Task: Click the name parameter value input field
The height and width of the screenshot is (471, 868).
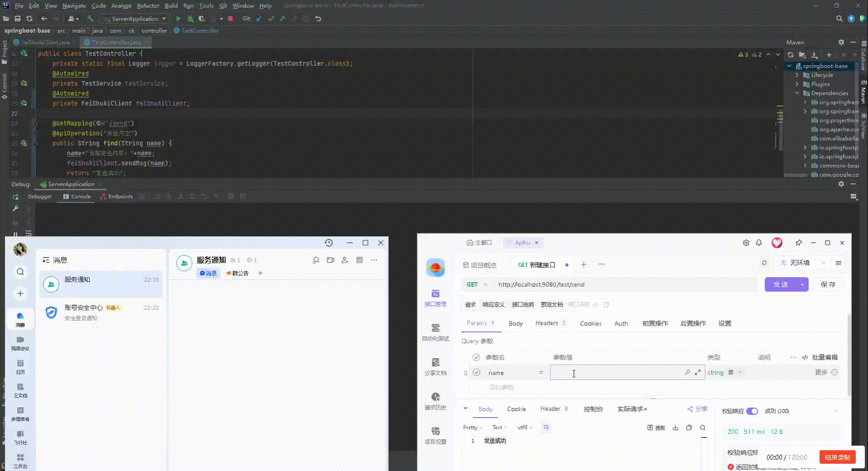Action: [616, 373]
